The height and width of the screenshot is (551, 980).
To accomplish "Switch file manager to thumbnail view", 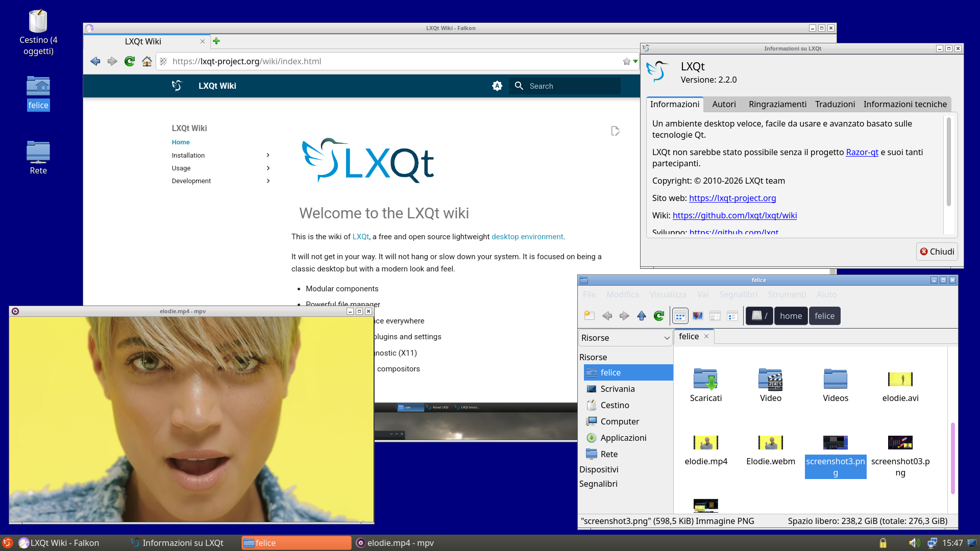I will point(698,316).
